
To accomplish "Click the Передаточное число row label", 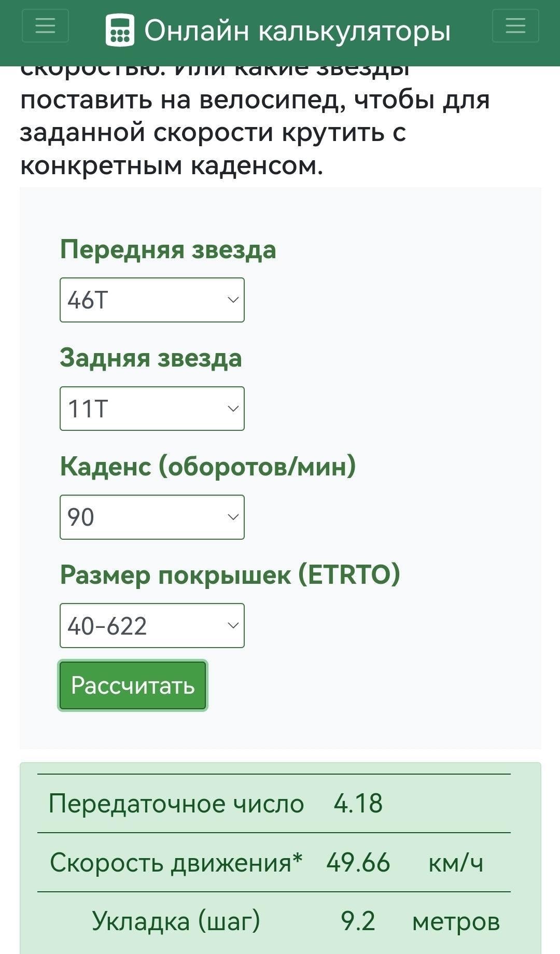I will click(176, 804).
